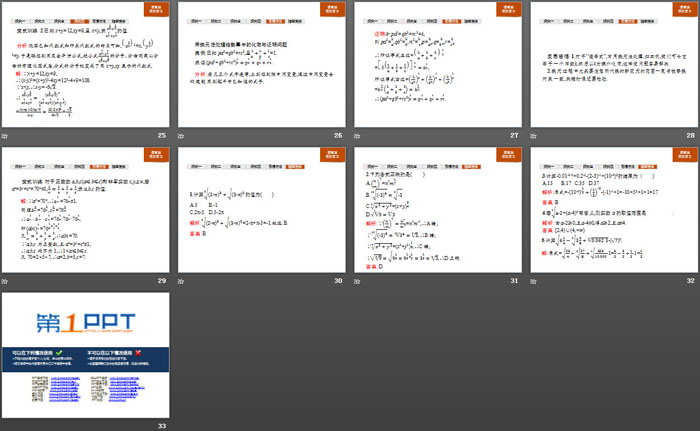Click the animation star icon under slide 29

coord(5,281)
